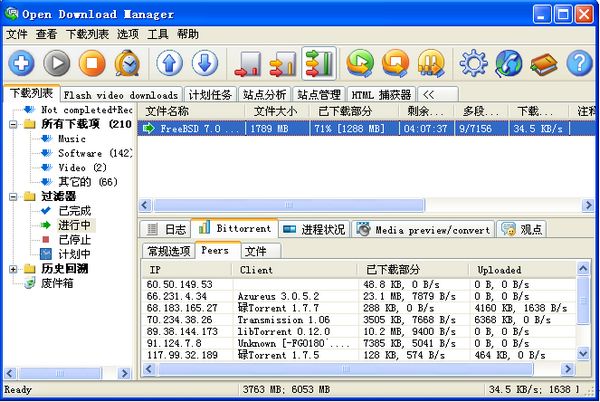
Task: Filter by 已停止 stopped downloads
Action: click(74, 240)
